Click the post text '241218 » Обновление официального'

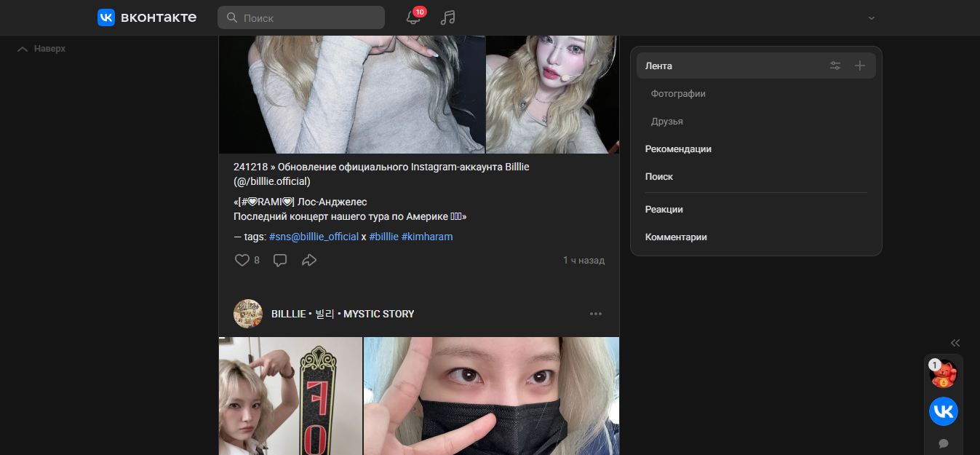coord(321,167)
